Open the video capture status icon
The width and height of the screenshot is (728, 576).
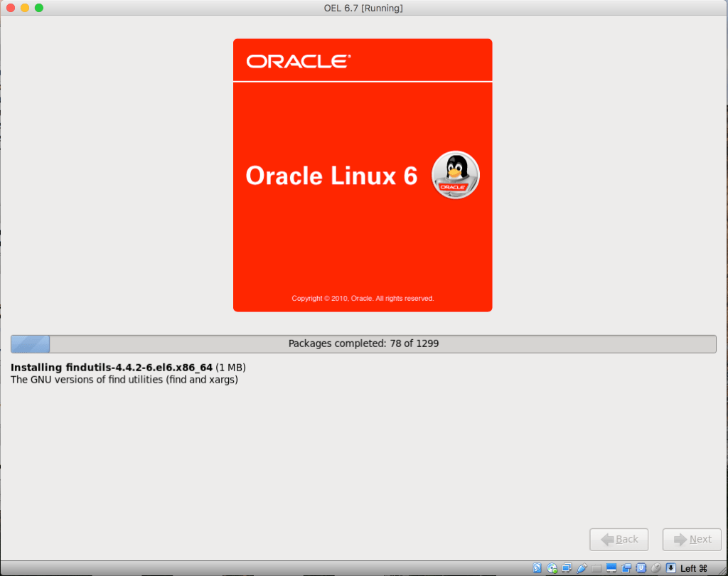coord(626,567)
